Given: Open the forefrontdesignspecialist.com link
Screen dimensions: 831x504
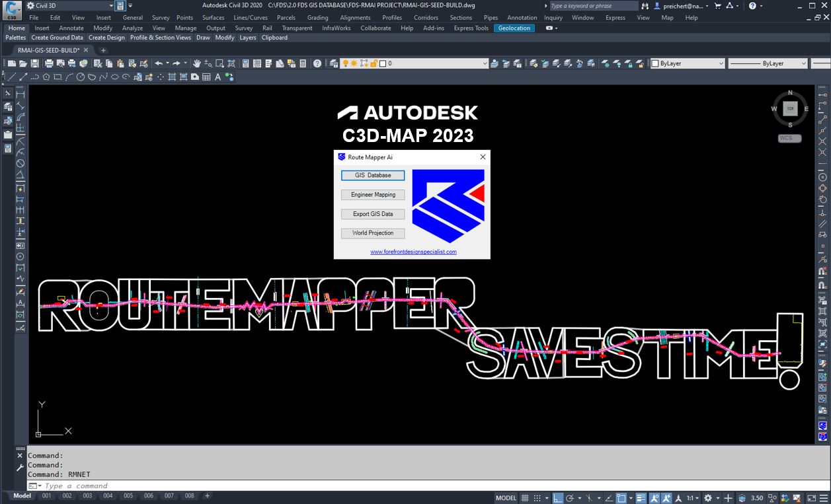Looking at the screenshot, I should coord(413,252).
